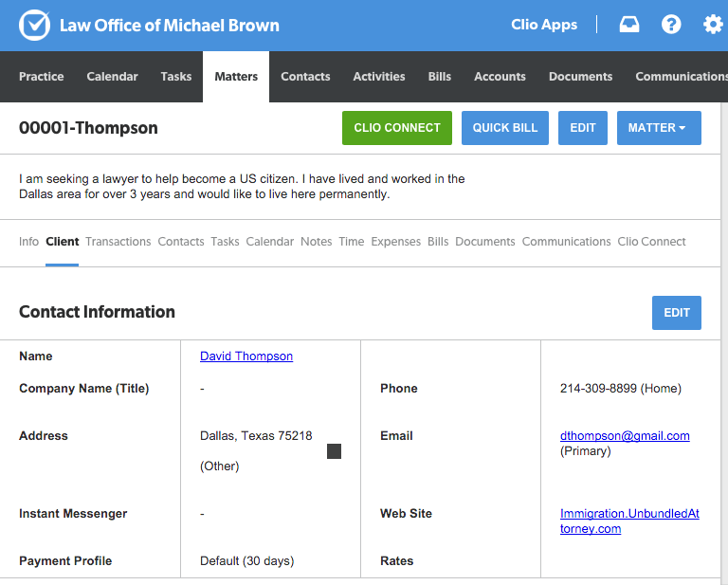The width and height of the screenshot is (728, 585).
Task: Click the Default (30 days) payment profile
Action: tap(247, 561)
